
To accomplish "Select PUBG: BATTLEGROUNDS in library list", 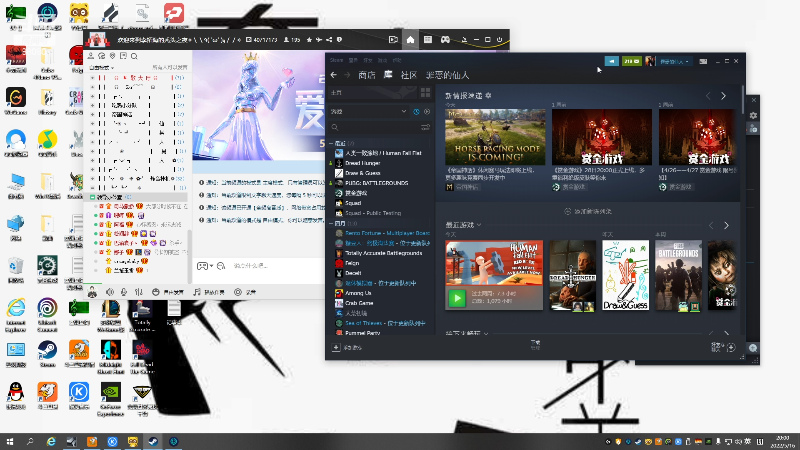I will click(376, 183).
